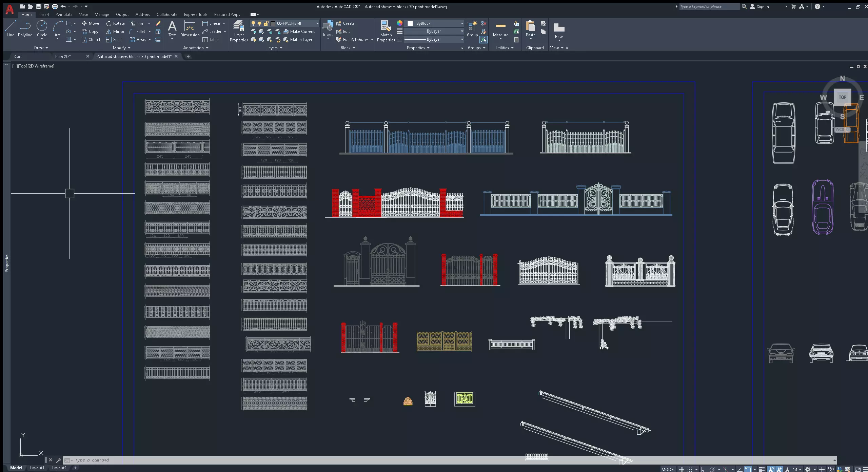Viewport: 868px width, 472px height.
Task: Click the keyword search box
Action: pos(709,6)
